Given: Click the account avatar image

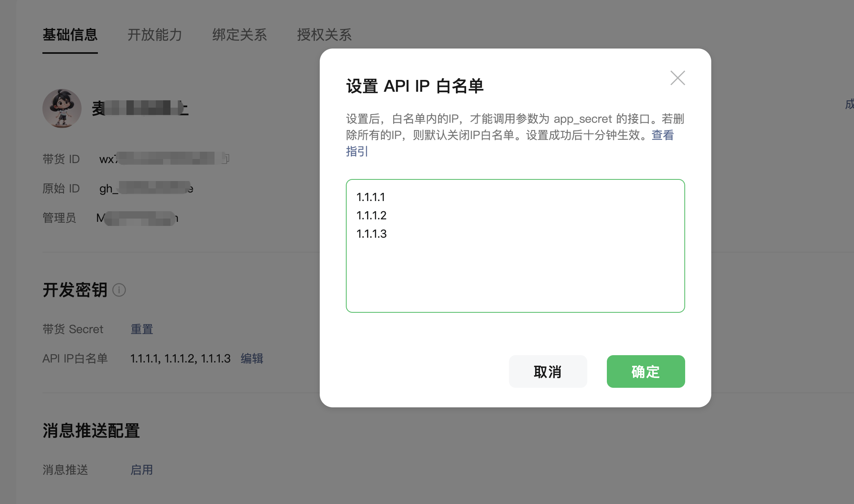Looking at the screenshot, I should [x=62, y=108].
